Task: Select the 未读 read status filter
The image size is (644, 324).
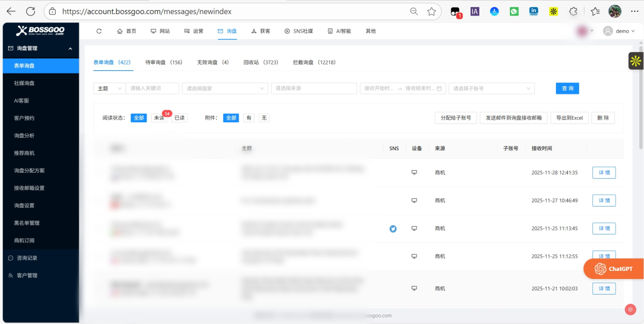Action: pyautogui.click(x=158, y=118)
